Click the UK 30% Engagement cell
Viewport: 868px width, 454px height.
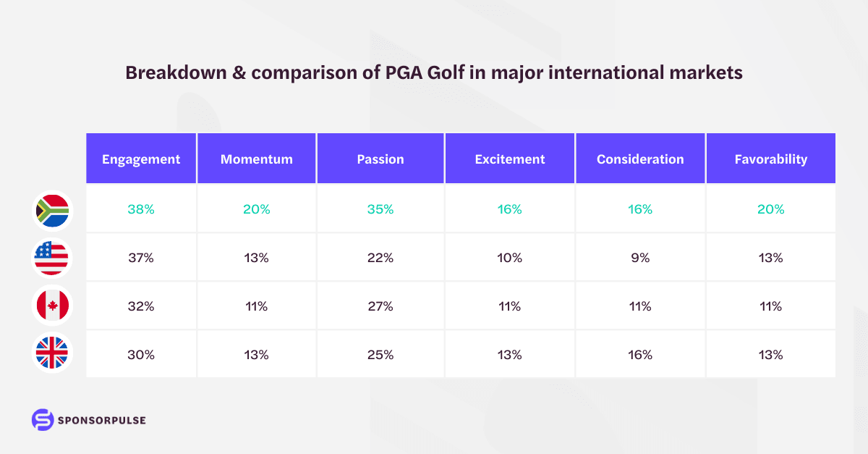point(141,355)
